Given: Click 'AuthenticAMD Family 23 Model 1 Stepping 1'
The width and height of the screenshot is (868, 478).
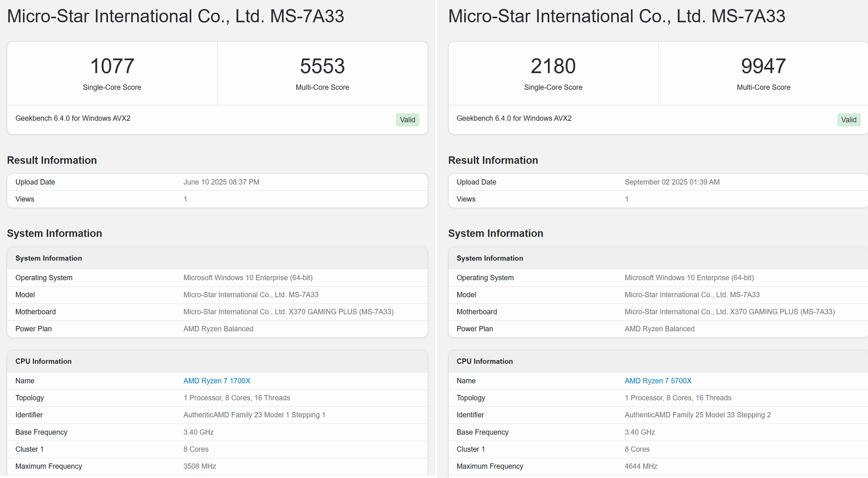Looking at the screenshot, I should [x=254, y=415].
